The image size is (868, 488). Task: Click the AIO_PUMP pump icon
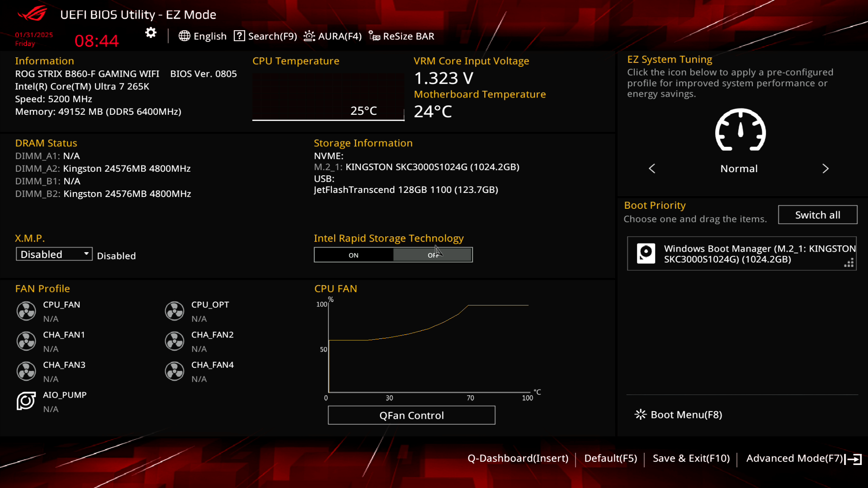pyautogui.click(x=26, y=401)
